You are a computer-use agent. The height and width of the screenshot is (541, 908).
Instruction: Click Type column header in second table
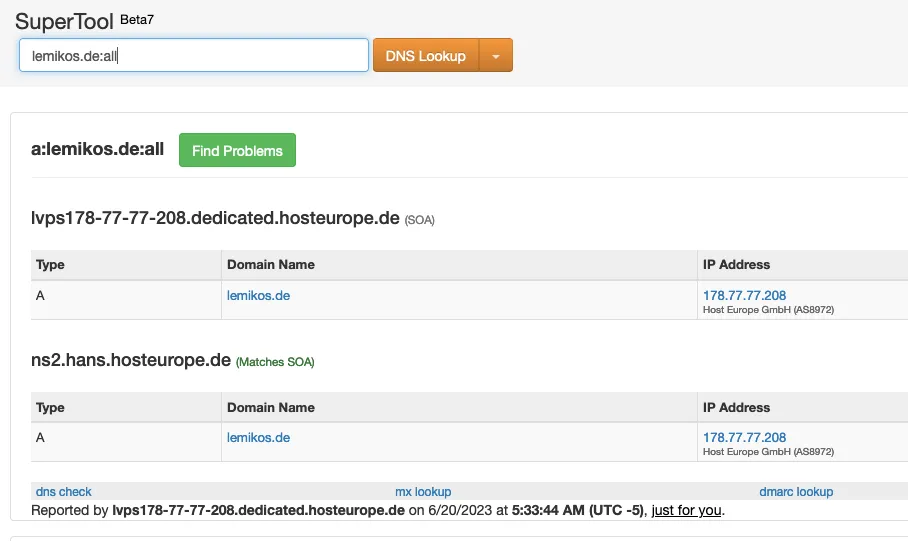50,407
